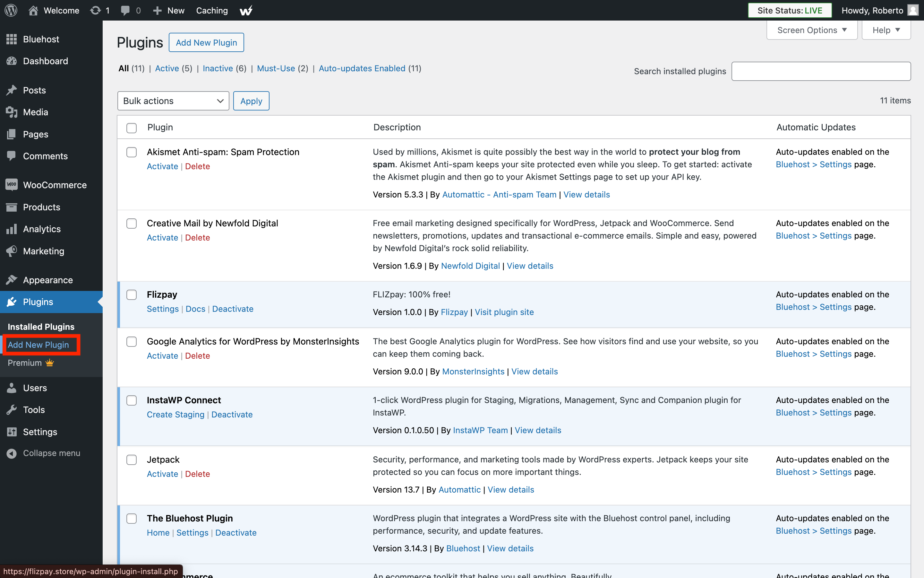Click the Bluehost grid icon

point(12,39)
